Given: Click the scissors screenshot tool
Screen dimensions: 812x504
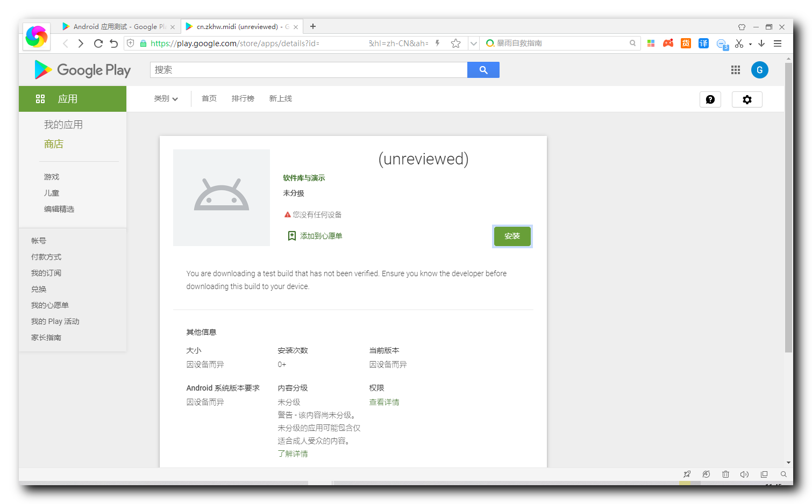Looking at the screenshot, I should (x=739, y=44).
